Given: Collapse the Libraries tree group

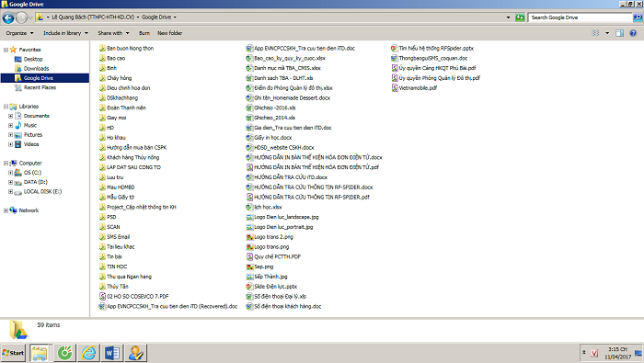Looking at the screenshot, I should [6, 107].
